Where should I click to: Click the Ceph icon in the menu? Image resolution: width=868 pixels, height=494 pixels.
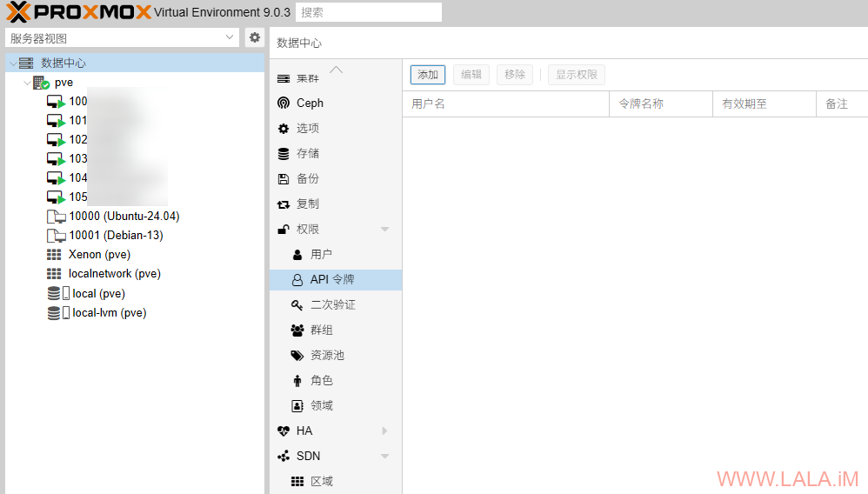pos(284,103)
